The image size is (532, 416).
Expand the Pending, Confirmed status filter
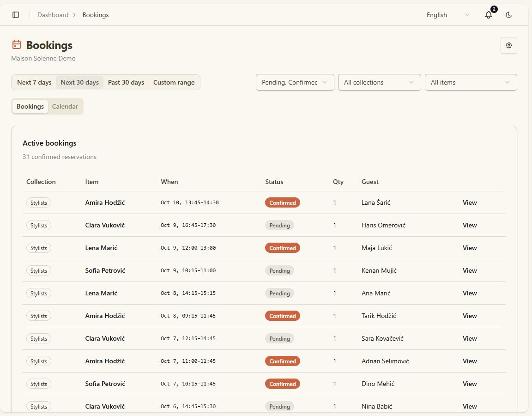click(295, 82)
